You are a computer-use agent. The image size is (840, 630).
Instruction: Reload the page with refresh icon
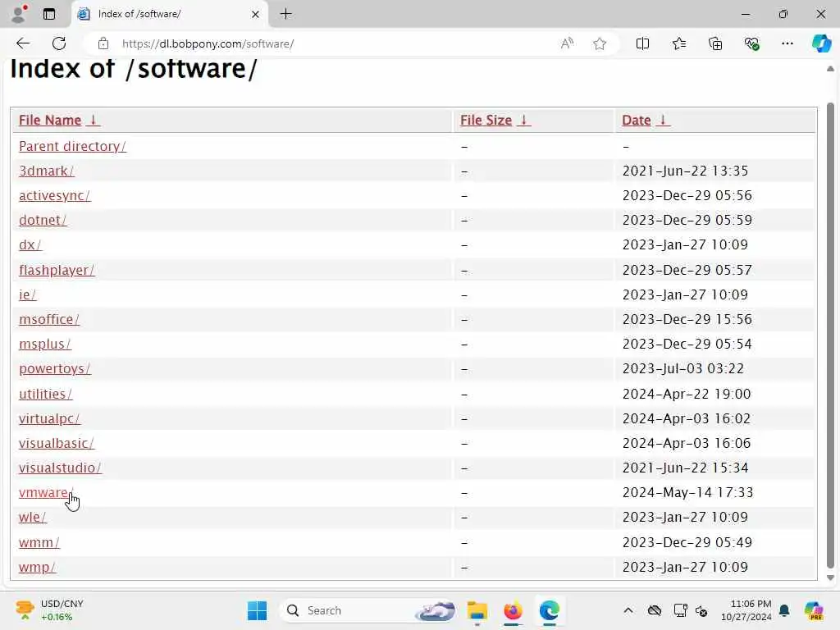click(x=59, y=43)
